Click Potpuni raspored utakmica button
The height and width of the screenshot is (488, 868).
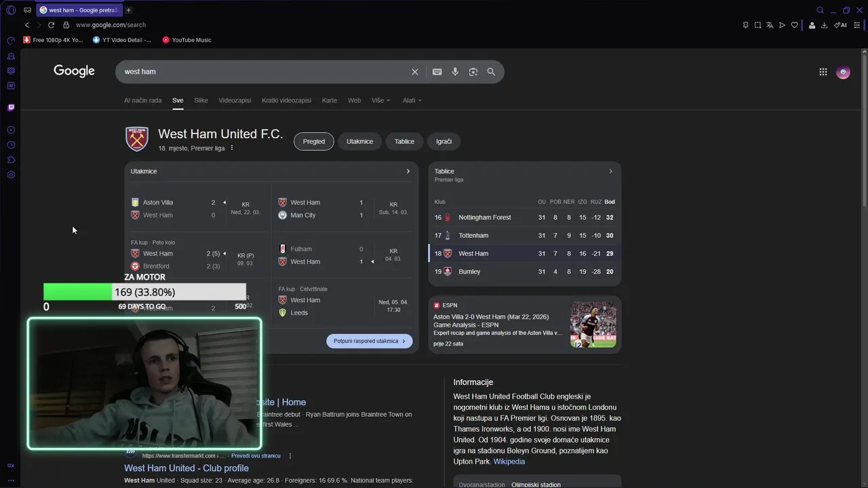(370, 341)
